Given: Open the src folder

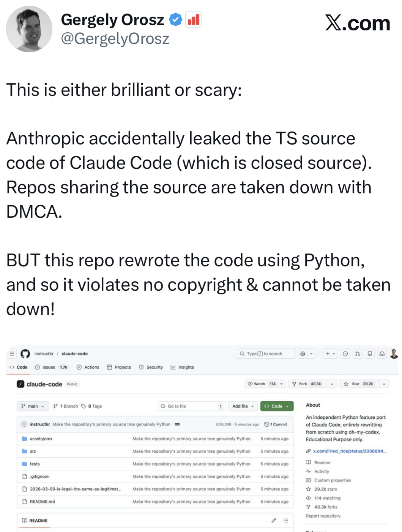Looking at the screenshot, I should (33, 451).
